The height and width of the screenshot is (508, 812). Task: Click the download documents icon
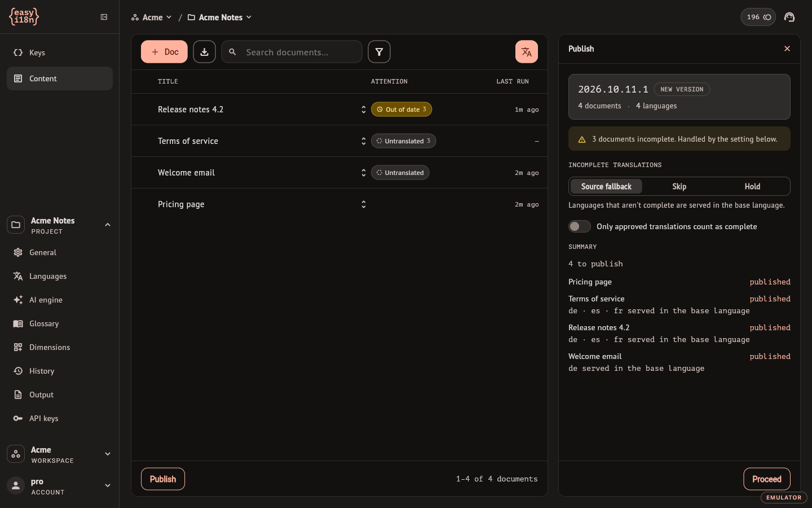click(204, 52)
